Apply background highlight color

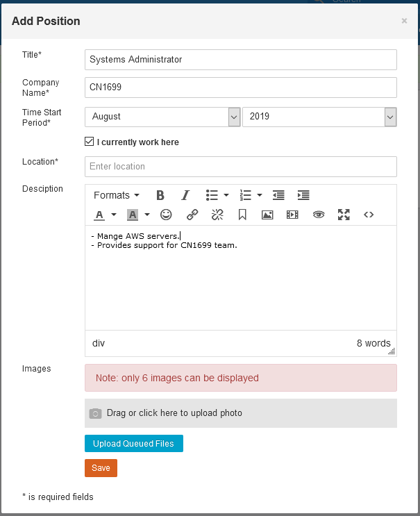133,215
